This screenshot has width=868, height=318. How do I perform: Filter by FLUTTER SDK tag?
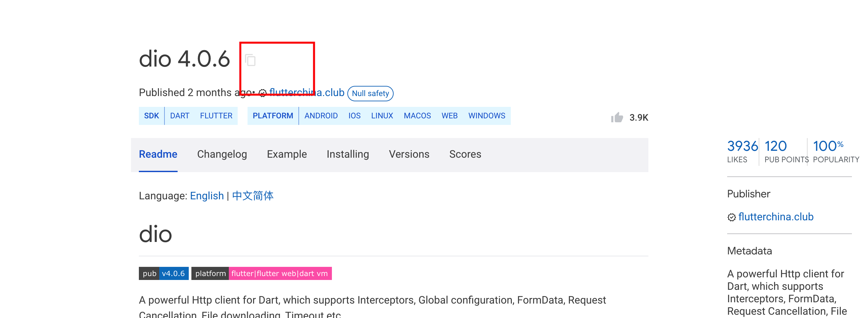point(216,116)
